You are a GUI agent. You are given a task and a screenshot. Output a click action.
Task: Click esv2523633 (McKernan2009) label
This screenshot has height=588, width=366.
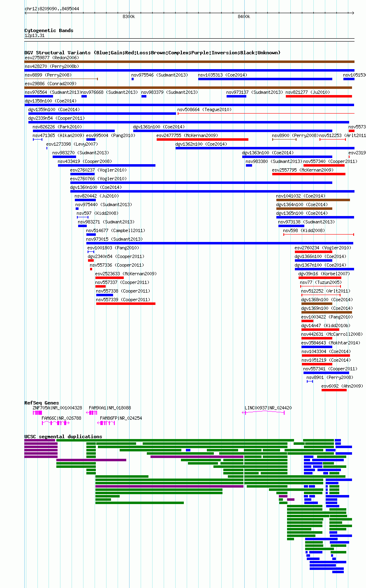(x=126, y=274)
